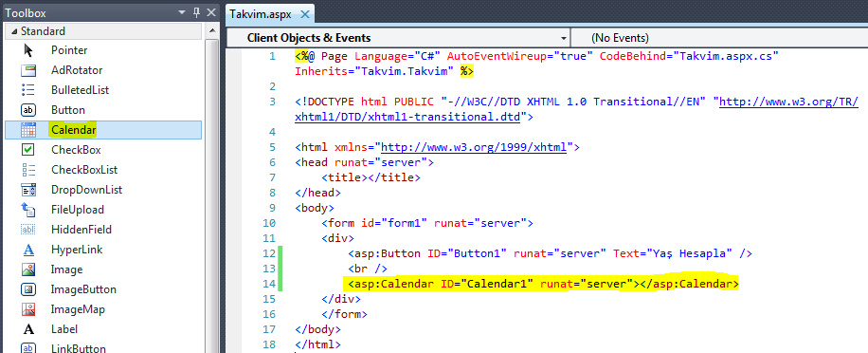Open the Toolbox window position dropdown arrow
The image size is (868, 353).
181,12
